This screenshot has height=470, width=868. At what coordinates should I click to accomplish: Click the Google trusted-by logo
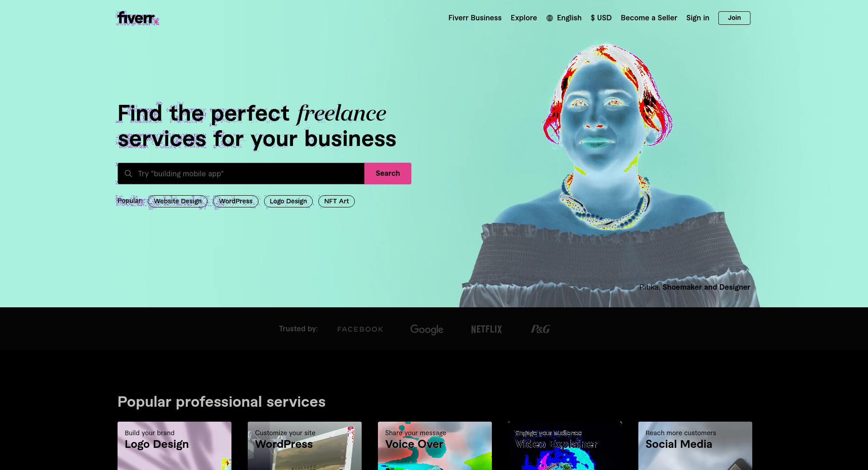[x=427, y=329]
